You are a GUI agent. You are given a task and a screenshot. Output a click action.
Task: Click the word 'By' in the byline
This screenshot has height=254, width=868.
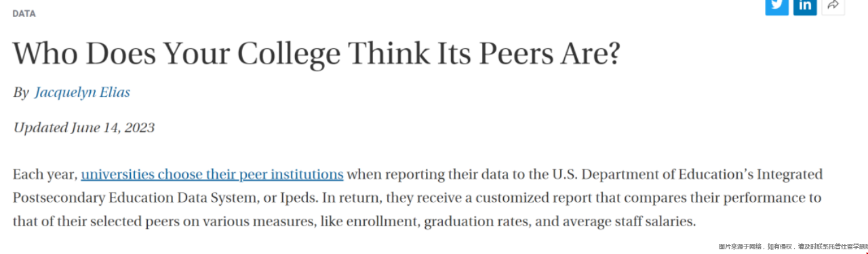(x=21, y=93)
